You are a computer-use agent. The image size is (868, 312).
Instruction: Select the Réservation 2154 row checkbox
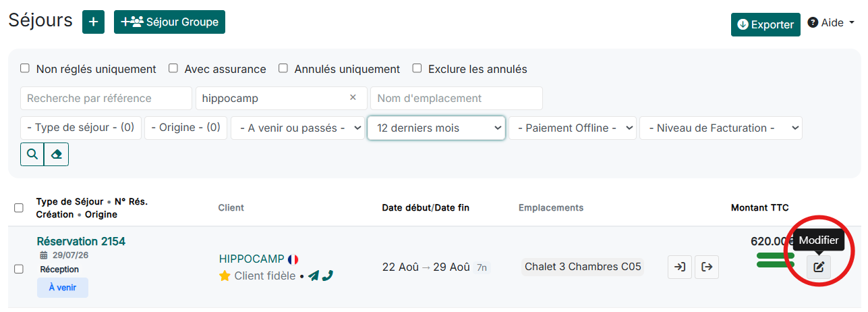[19, 269]
